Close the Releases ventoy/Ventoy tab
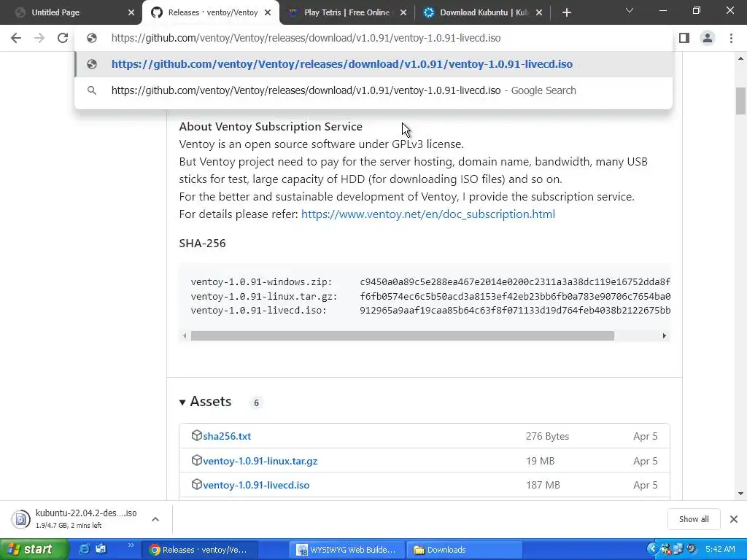The height and width of the screenshot is (560, 747). click(x=268, y=12)
